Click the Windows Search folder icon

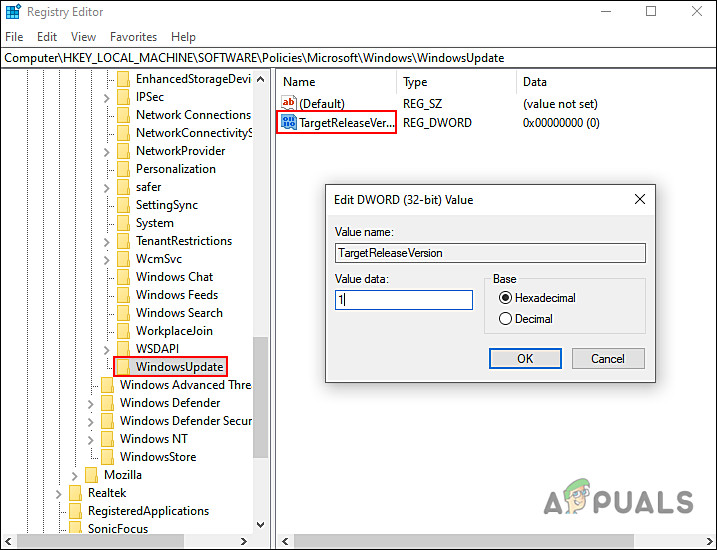(x=123, y=313)
